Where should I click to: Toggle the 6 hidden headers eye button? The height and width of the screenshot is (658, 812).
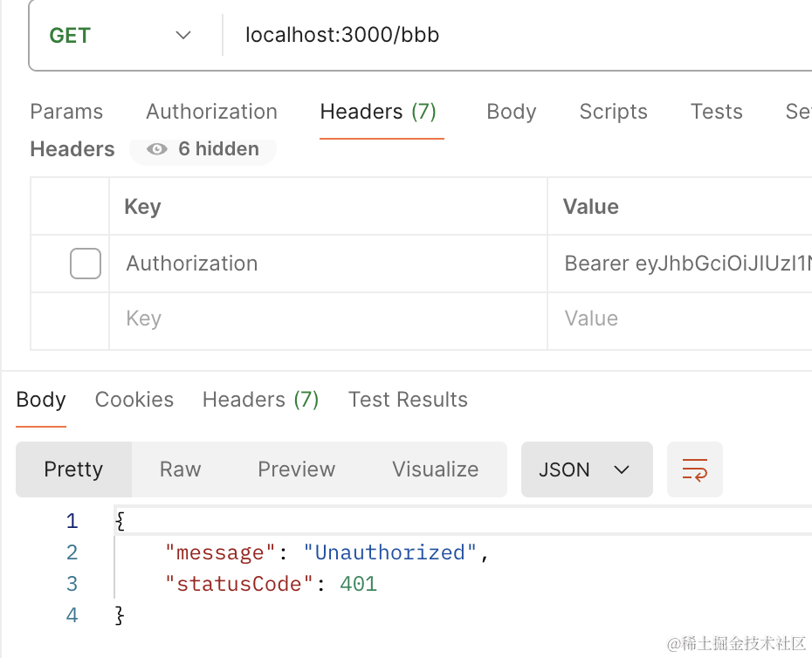coord(203,149)
